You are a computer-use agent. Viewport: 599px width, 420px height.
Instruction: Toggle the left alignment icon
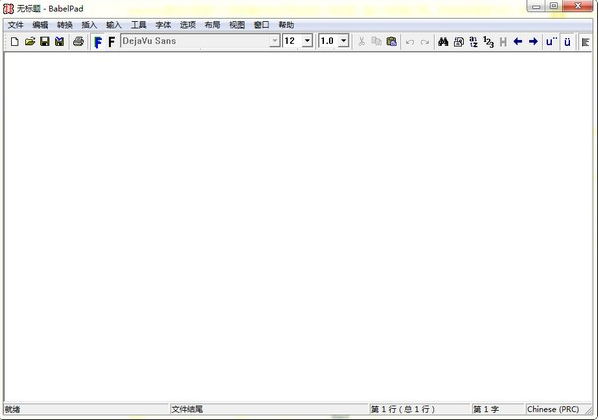(x=585, y=42)
